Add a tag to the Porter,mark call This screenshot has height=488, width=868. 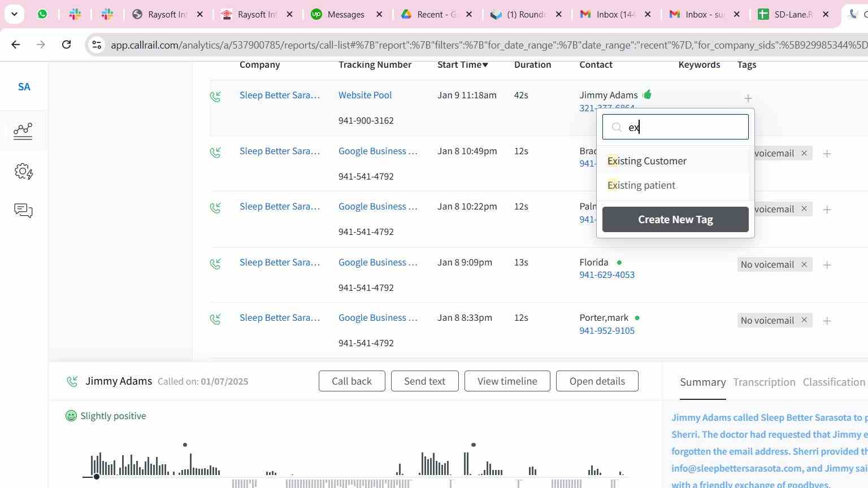pyautogui.click(x=827, y=321)
